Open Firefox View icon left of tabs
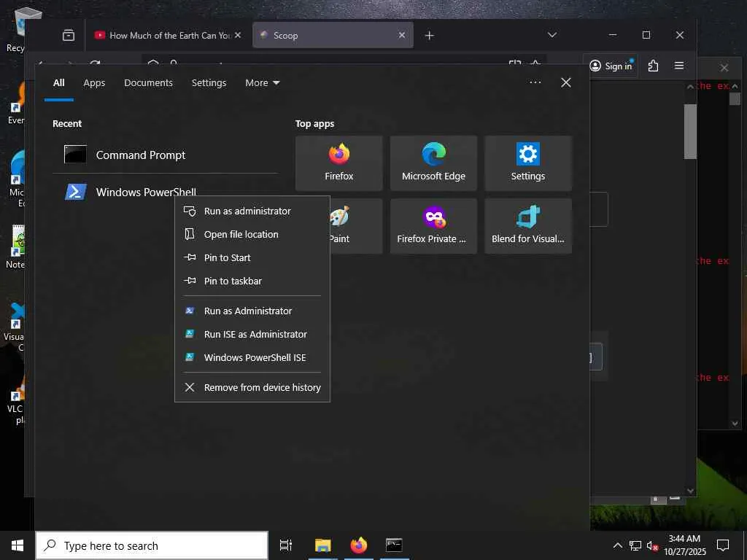The image size is (747, 560). 69,35
